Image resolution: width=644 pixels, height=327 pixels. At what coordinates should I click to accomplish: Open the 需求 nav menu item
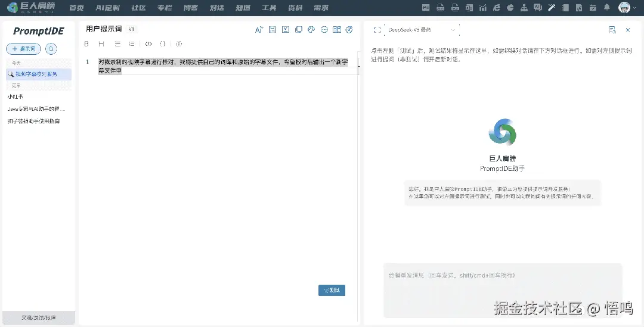321,7
